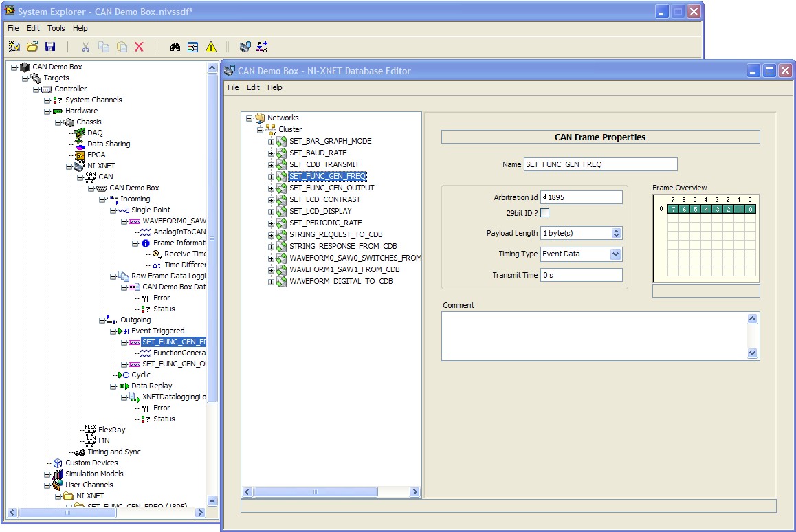Collapse the Cluster node
The width and height of the screenshot is (796, 532).
[260, 130]
